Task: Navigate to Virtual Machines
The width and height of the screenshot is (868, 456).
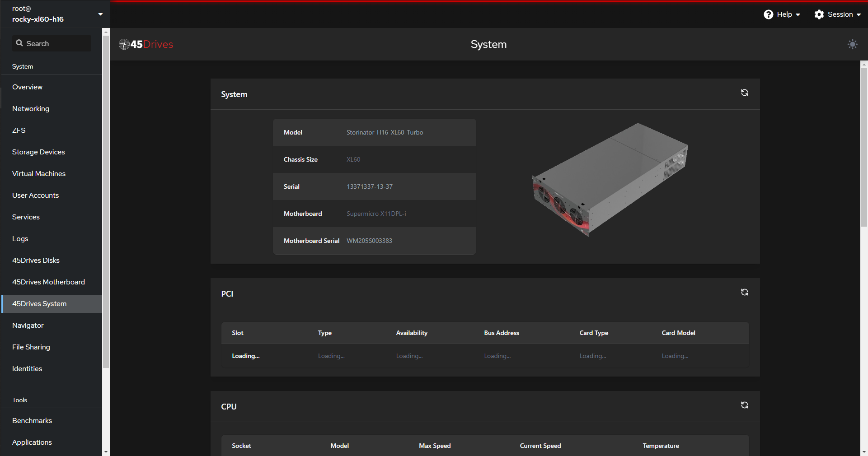Action: pyautogui.click(x=52, y=174)
